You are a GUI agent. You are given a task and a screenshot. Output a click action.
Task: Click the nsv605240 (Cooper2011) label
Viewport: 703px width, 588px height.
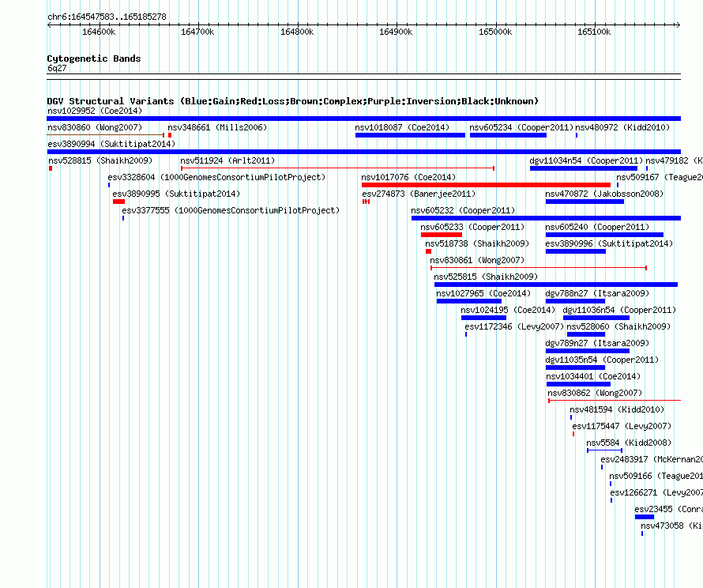pos(597,227)
